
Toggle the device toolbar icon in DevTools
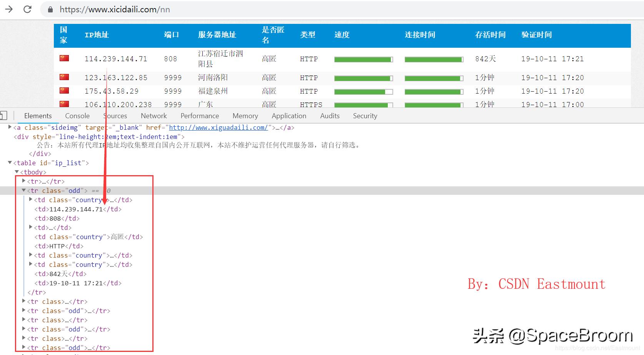coord(4,115)
